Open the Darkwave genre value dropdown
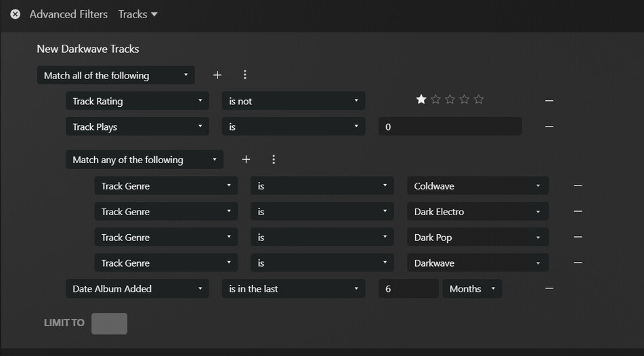 click(x=477, y=263)
